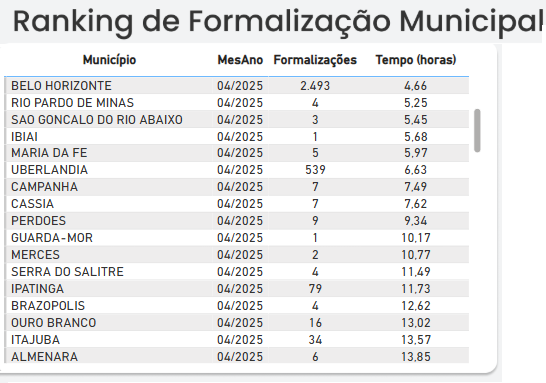Click the IBIAI municipality cell
Viewport: 546px width, 383px height.
(x=24, y=136)
